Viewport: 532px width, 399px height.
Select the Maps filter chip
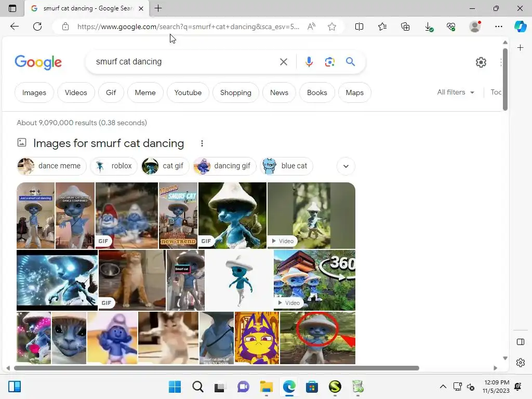[354, 92]
